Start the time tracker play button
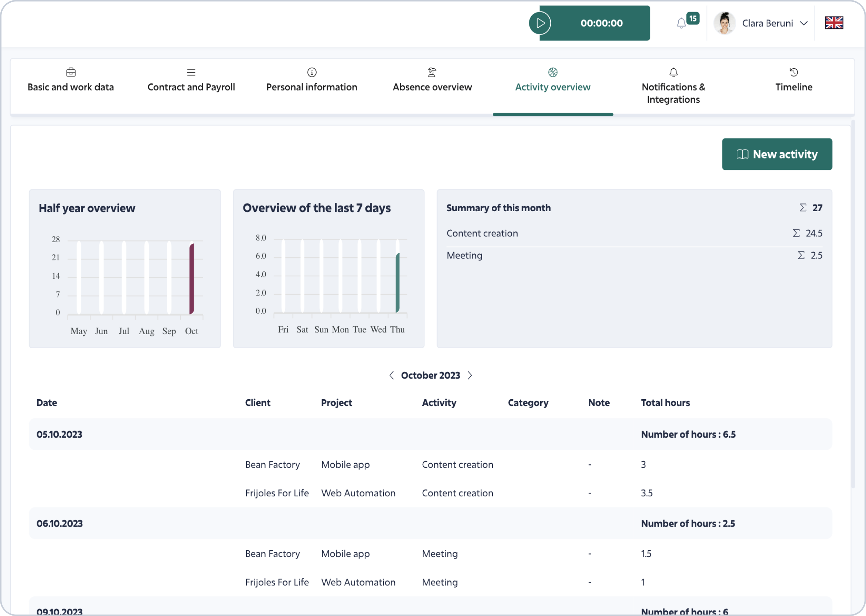This screenshot has width=866, height=616. pyautogui.click(x=540, y=23)
